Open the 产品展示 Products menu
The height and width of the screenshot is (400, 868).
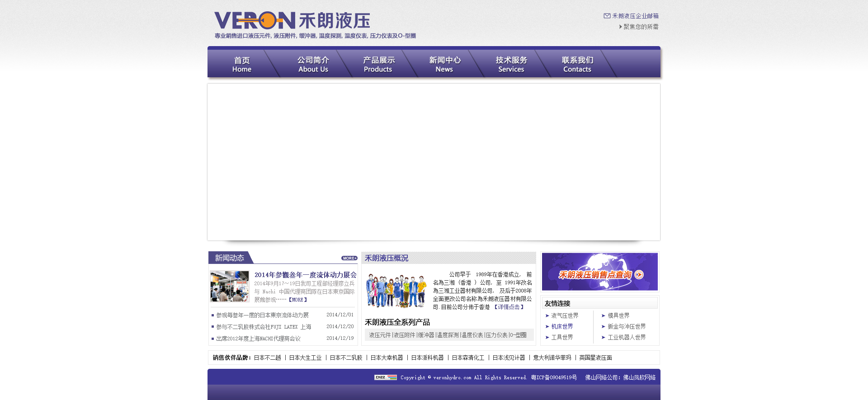[x=378, y=64]
